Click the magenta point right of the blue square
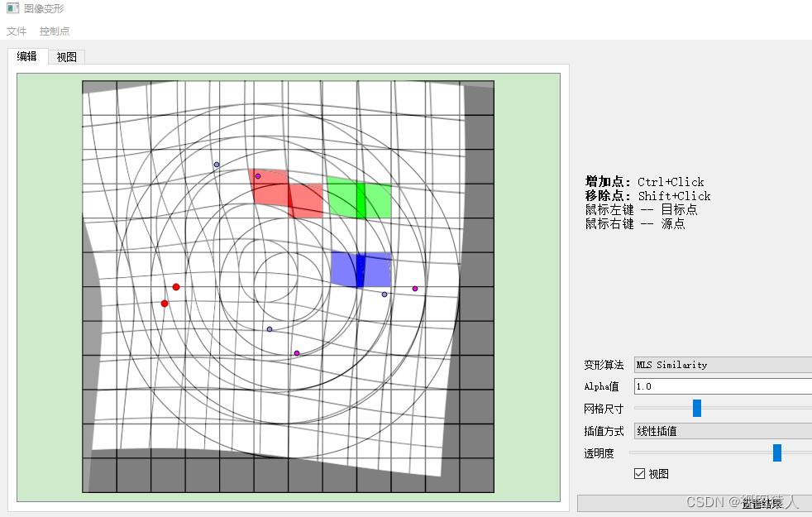Screen dimensions: 812x517 (x=415, y=289)
